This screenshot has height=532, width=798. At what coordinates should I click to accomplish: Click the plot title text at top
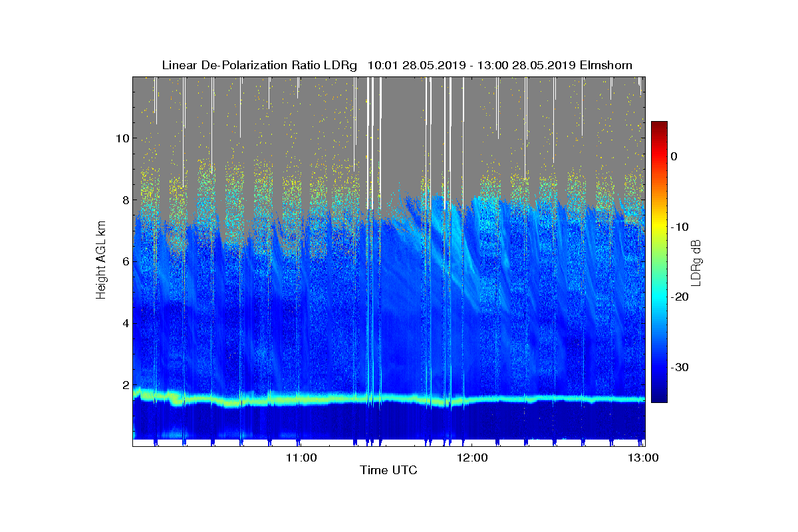click(x=397, y=65)
